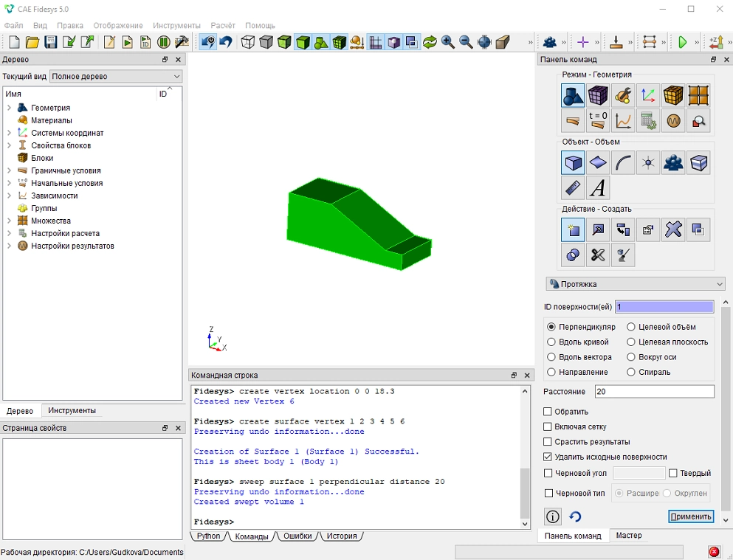Click the red stop icon in status bar

tap(714, 552)
